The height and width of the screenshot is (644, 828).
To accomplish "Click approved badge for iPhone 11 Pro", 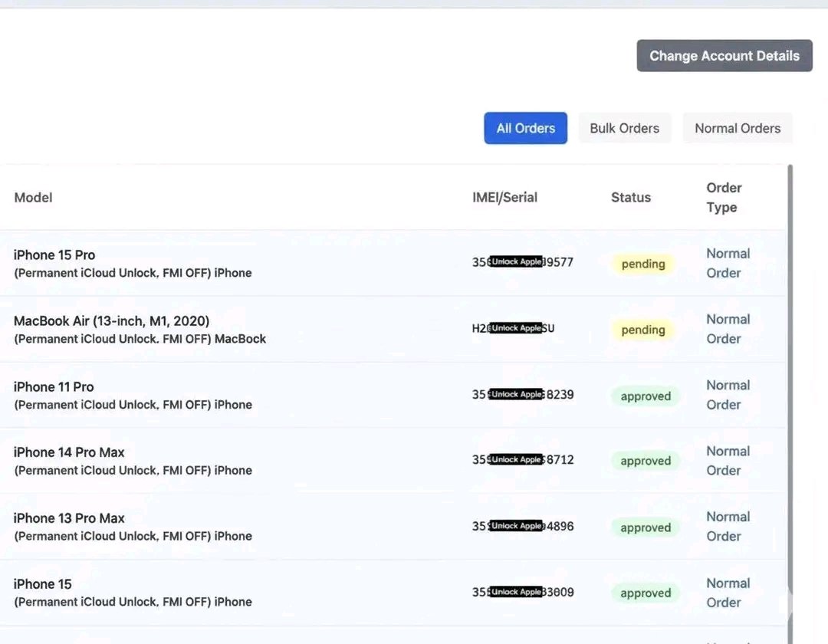I will [x=646, y=396].
